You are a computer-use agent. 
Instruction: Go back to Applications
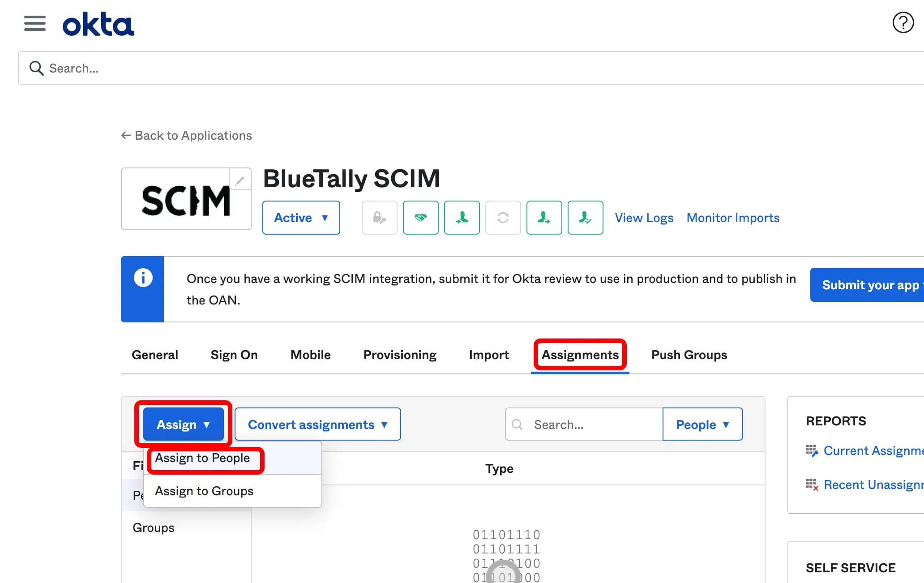click(187, 135)
